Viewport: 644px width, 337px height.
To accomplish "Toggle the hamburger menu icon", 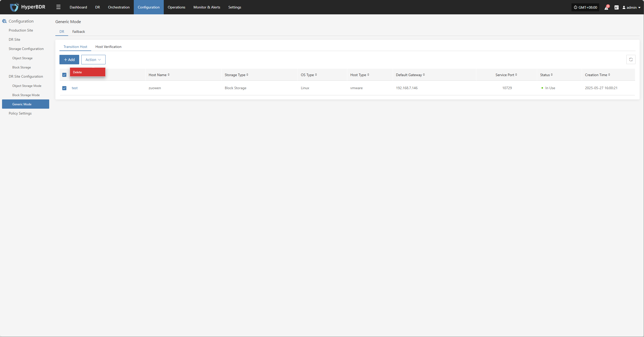I will [x=58, y=7].
